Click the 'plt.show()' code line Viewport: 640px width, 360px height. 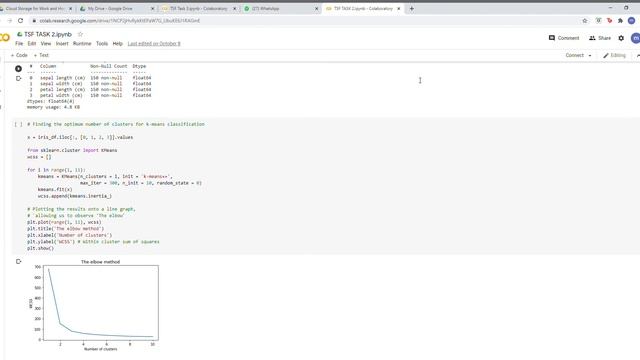click(x=40, y=248)
